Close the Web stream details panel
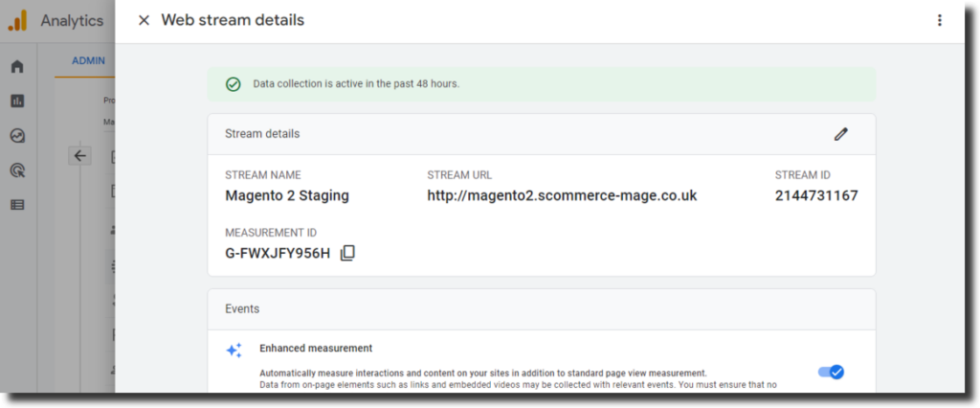Viewport: 980px width, 408px height. (x=144, y=21)
